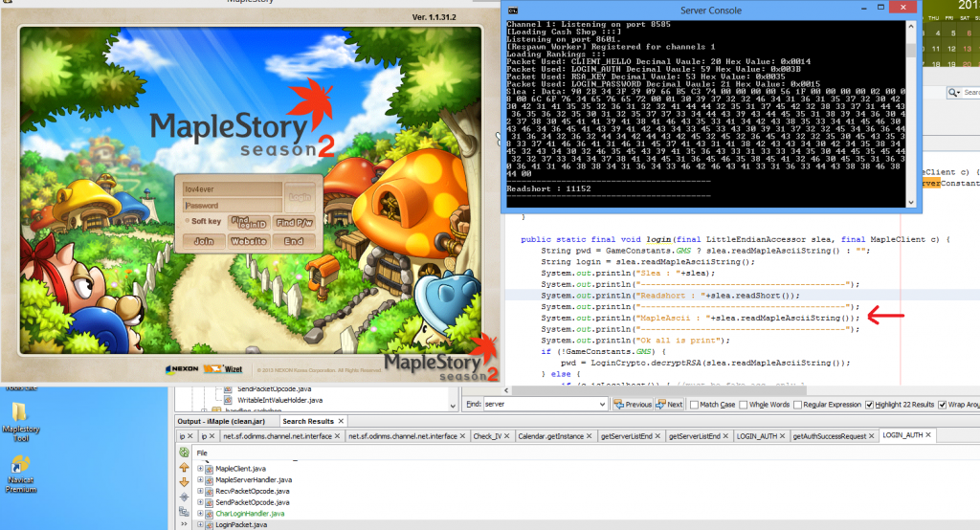This screenshot has height=530, width=980.
Task: Toggle the Match Case checkbox
Action: pos(693,405)
